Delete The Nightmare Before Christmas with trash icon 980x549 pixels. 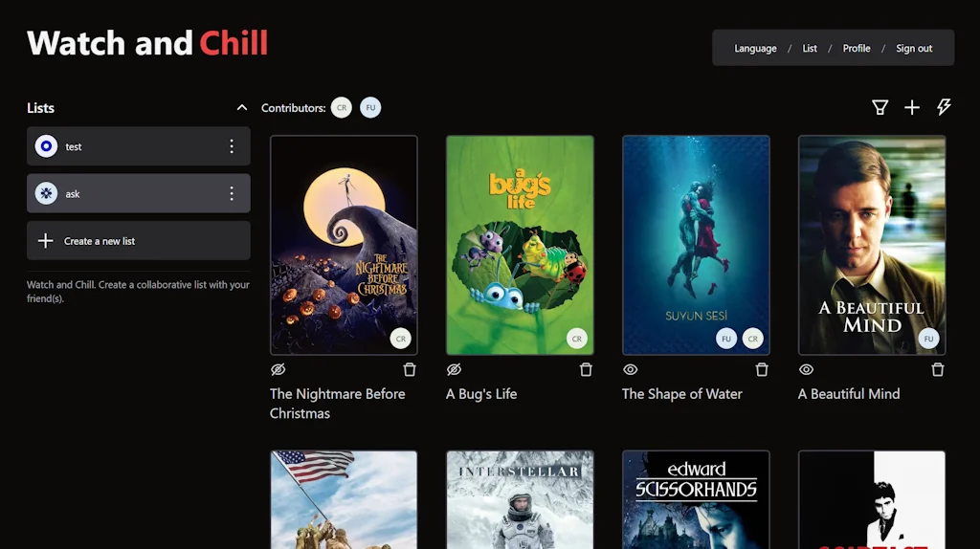[410, 369]
